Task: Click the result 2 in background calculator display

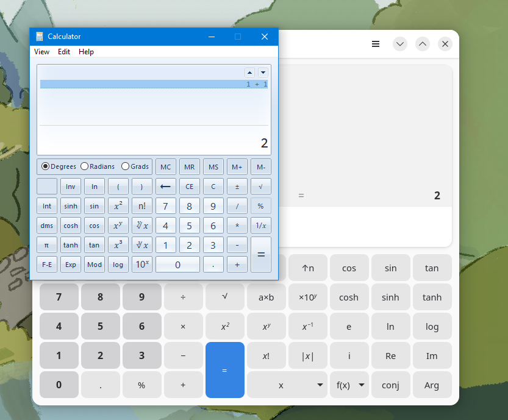Action: 437,195
